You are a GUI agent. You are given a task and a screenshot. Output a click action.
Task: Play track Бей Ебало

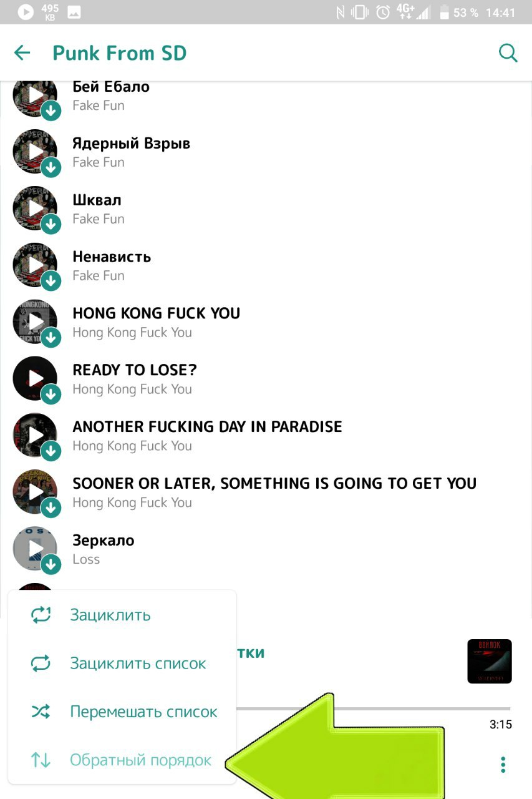(35, 95)
